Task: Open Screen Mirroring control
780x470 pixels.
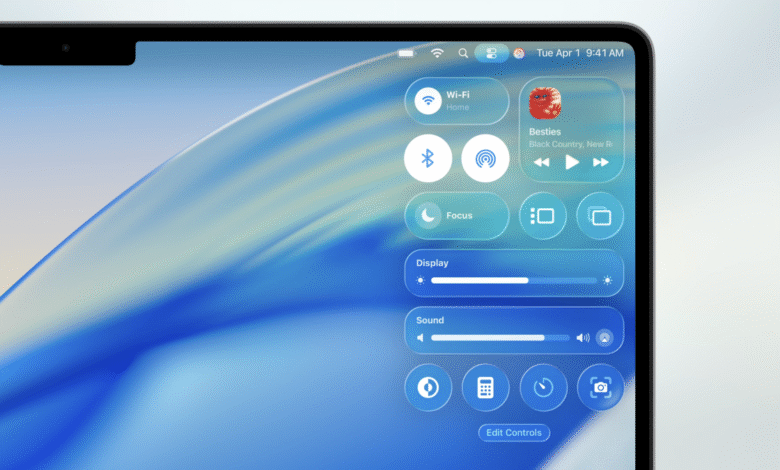Action: [x=600, y=216]
